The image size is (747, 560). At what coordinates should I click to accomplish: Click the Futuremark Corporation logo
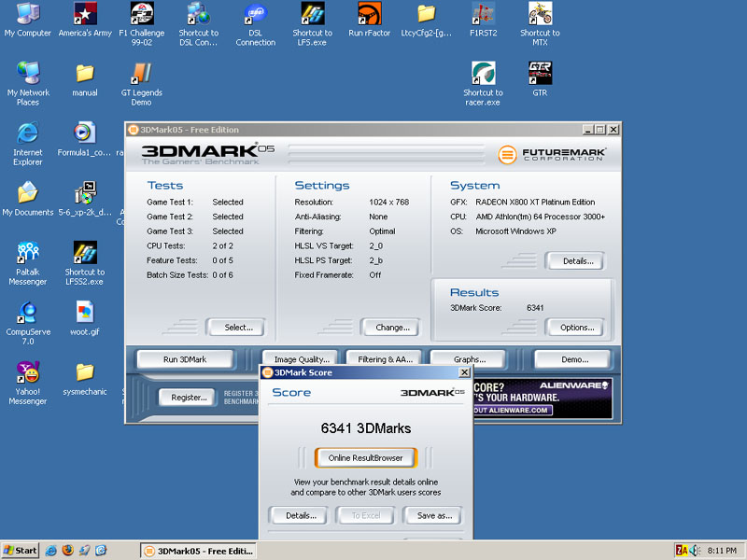552,155
